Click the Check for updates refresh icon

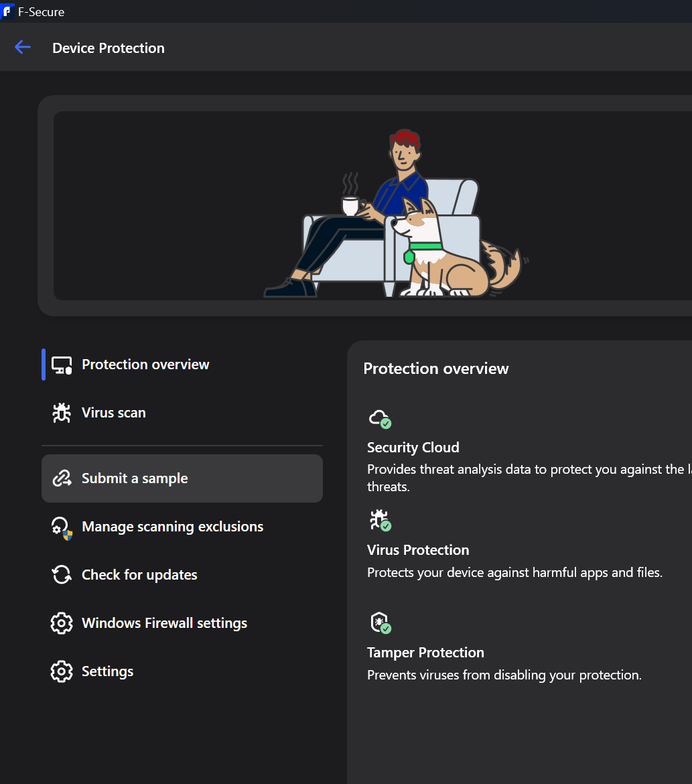point(62,575)
